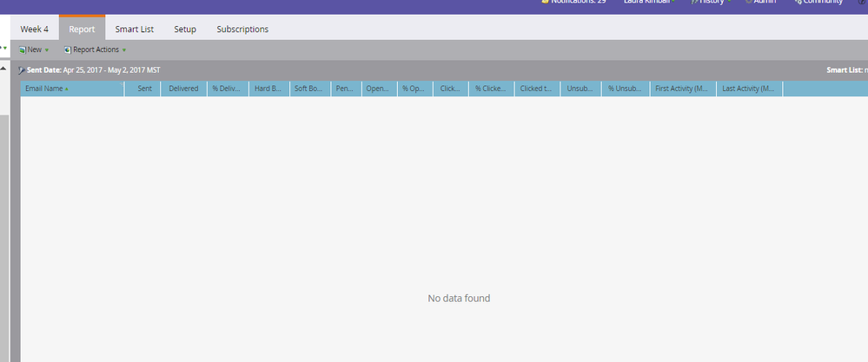Click the scroll-up arrow on left panel

[3, 69]
